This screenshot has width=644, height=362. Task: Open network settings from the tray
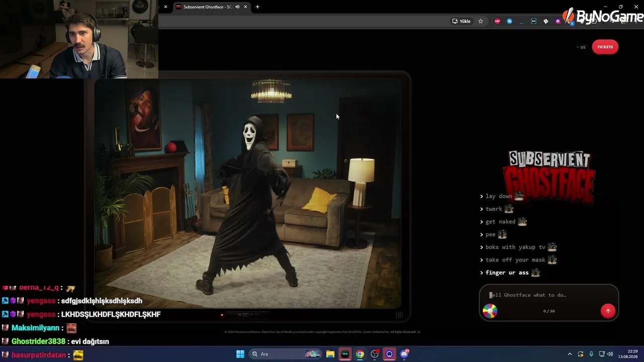pyautogui.click(x=602, y=354)
